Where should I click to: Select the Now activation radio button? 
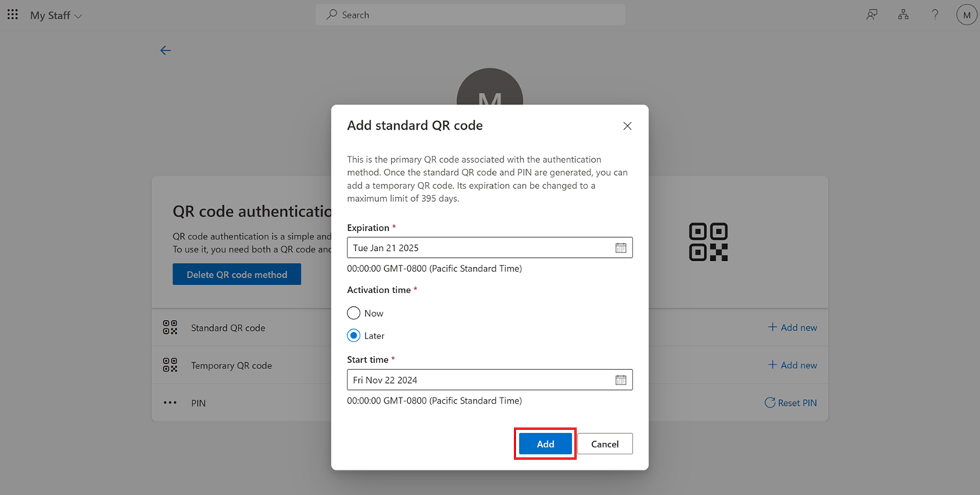(x=354, y=312)
